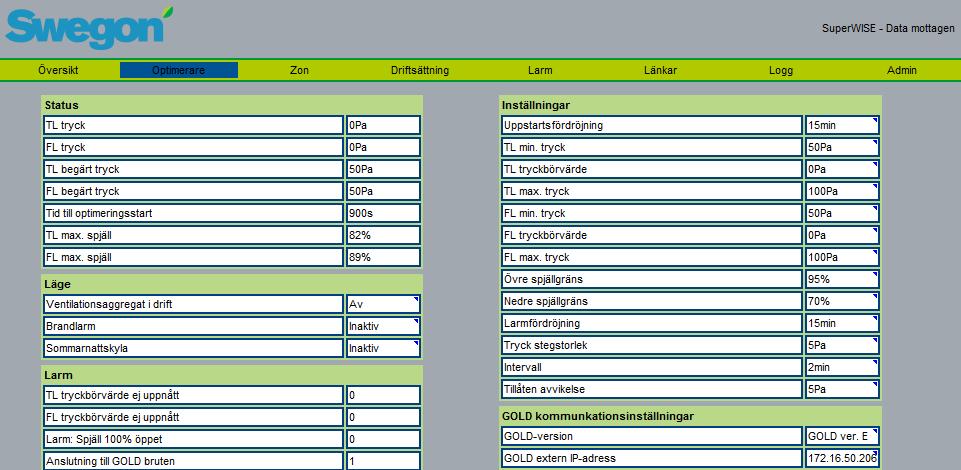
Task: Edit the Övre spjällgräns value 95%
Action: tap(842, 279)
